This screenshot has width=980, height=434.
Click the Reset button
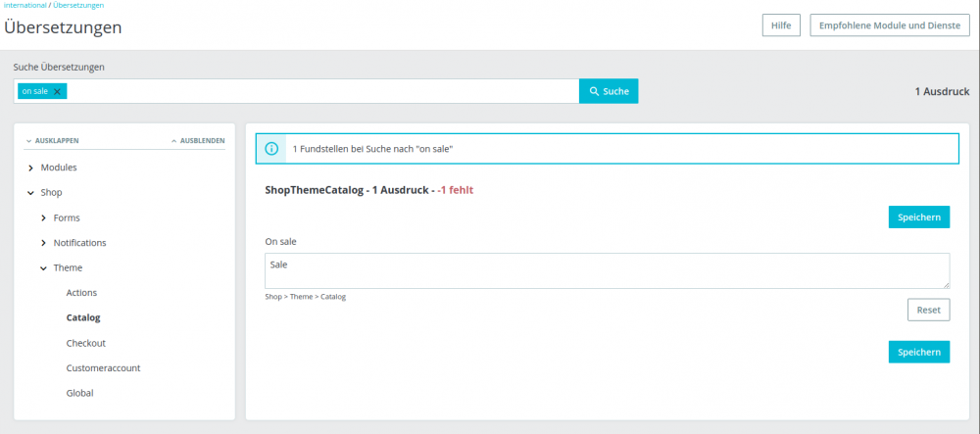point(928,310)
